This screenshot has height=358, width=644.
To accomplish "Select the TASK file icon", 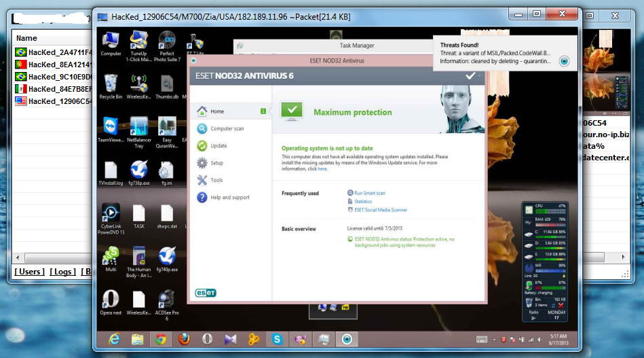I will coord(139,216).
